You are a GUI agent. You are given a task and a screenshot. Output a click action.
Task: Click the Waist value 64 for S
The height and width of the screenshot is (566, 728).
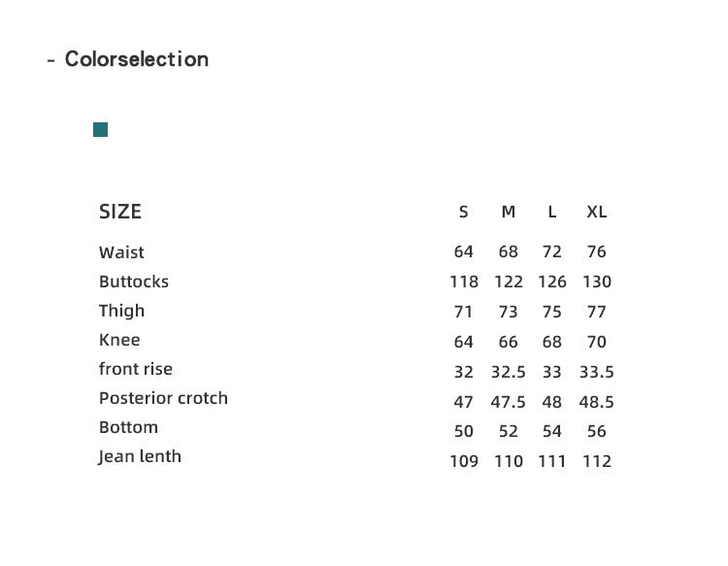click(x=464, y=252)
